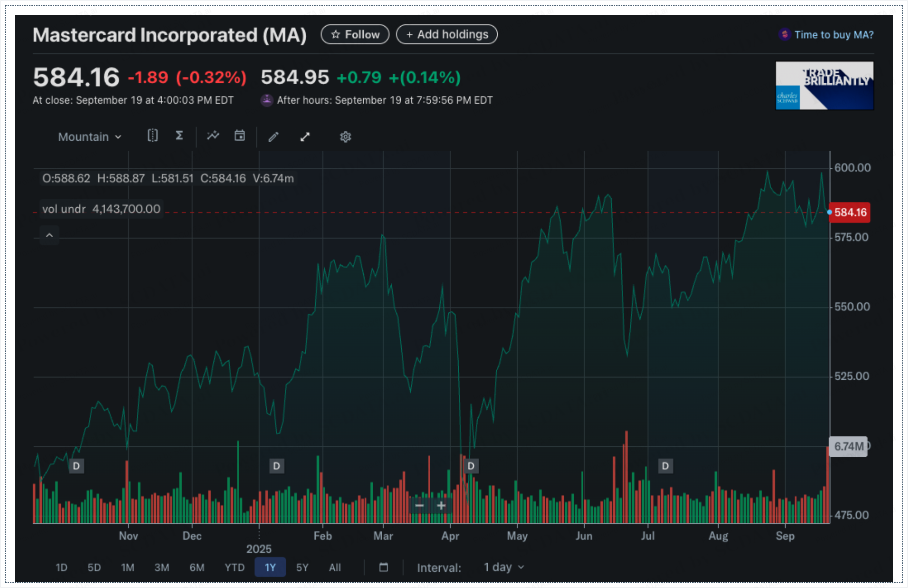Collapse the indicator legend chevron

pyautogui.click(x=49, y=235)
